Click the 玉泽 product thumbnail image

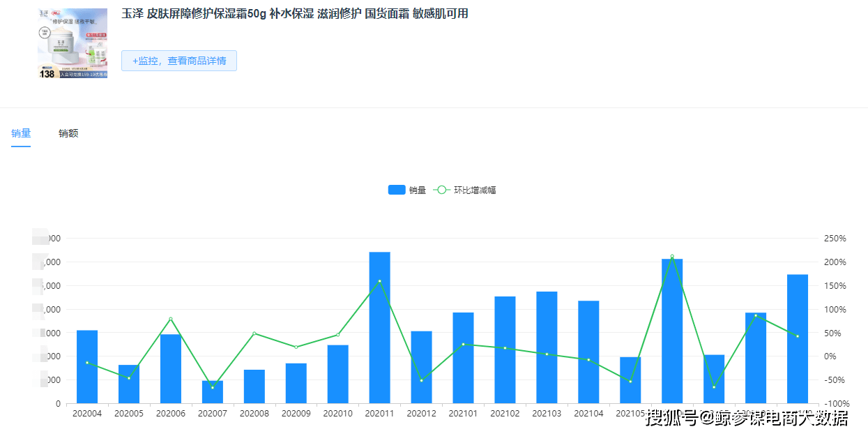(x=73, y=43)
